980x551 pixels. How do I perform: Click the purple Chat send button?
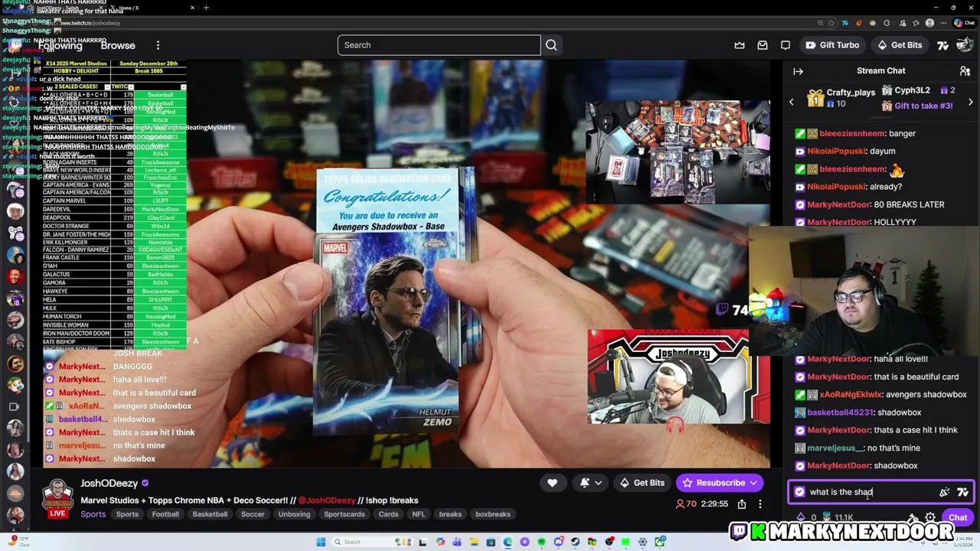click(x=958, y=517)
